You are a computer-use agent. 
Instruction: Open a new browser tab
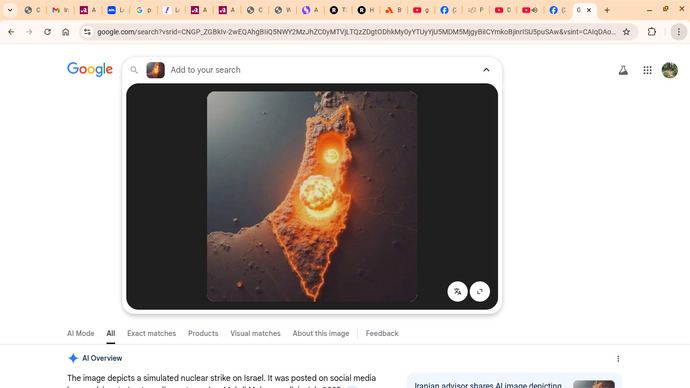(607, 10)
